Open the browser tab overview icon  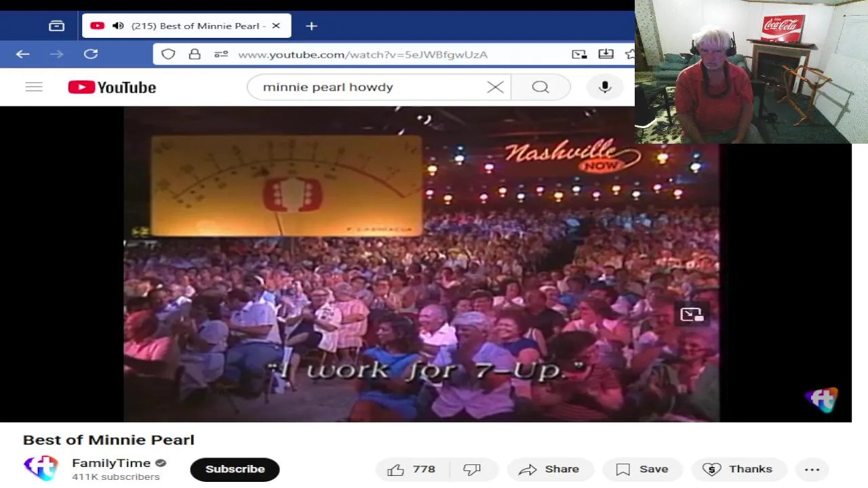(56, 26)
